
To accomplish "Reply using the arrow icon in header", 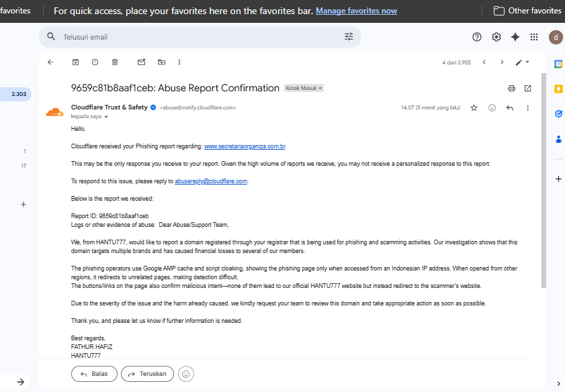I will point(509,107).
